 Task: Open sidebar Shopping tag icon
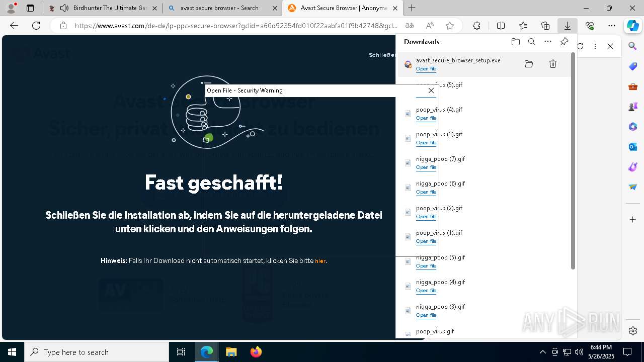pyautogui.click(x=633, y=66)
